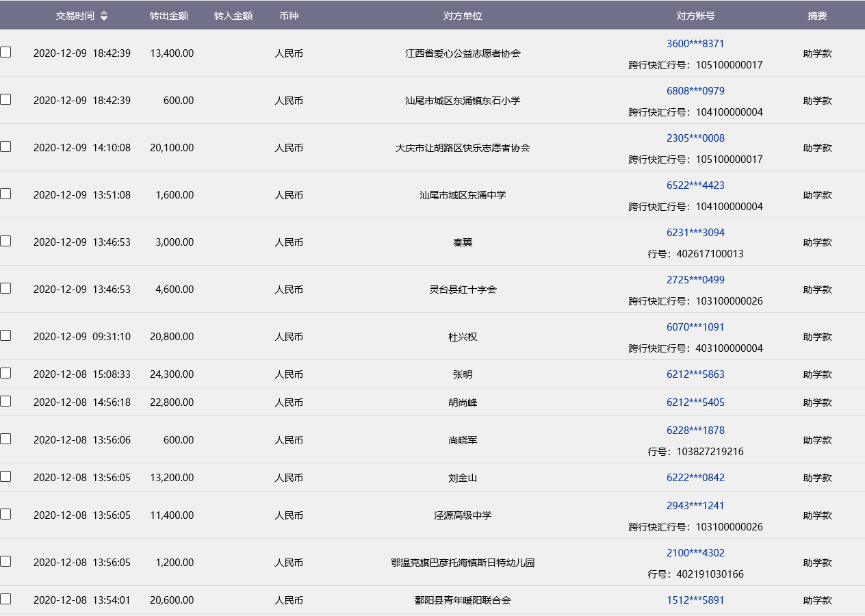This screenshot has width=865, height=616.
Task: Open the 6231***3094 account link
Action: (x=695, y=233)
